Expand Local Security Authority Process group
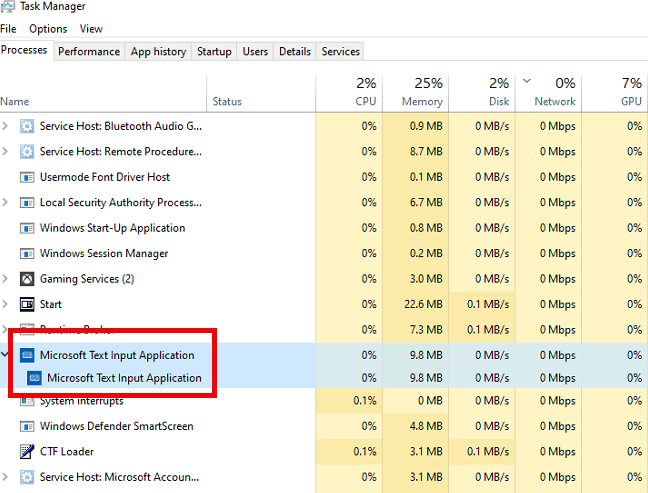648x493 pixels. [x=5, y=202]
